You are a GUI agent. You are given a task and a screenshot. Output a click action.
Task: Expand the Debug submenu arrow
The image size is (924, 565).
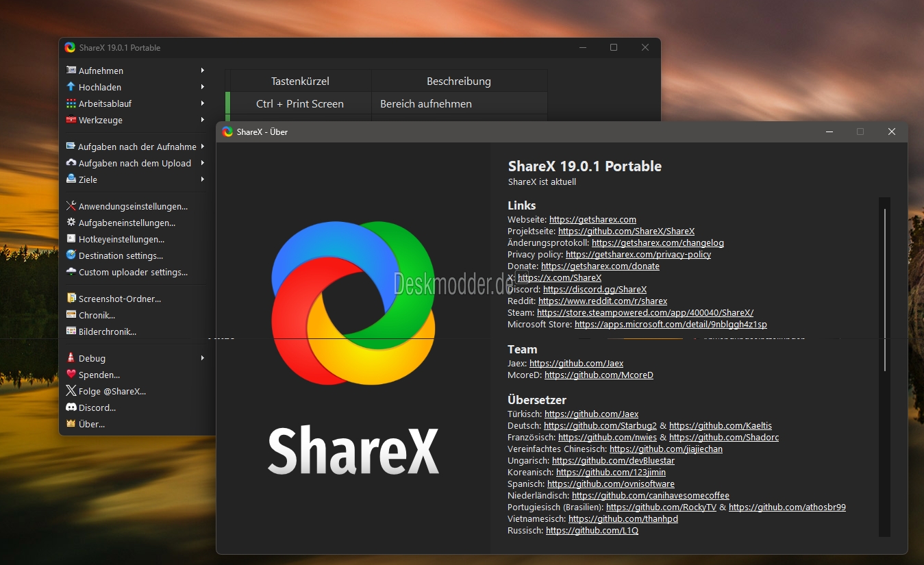pos(203,358)
